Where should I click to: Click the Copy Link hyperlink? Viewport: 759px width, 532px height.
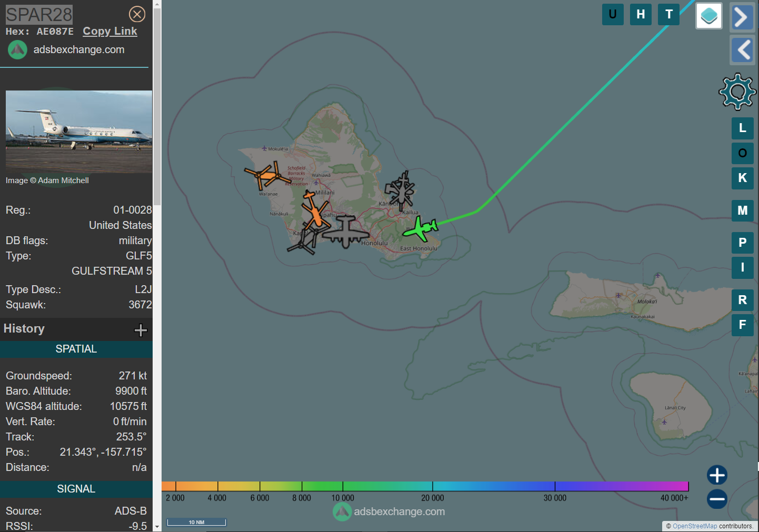110,31
